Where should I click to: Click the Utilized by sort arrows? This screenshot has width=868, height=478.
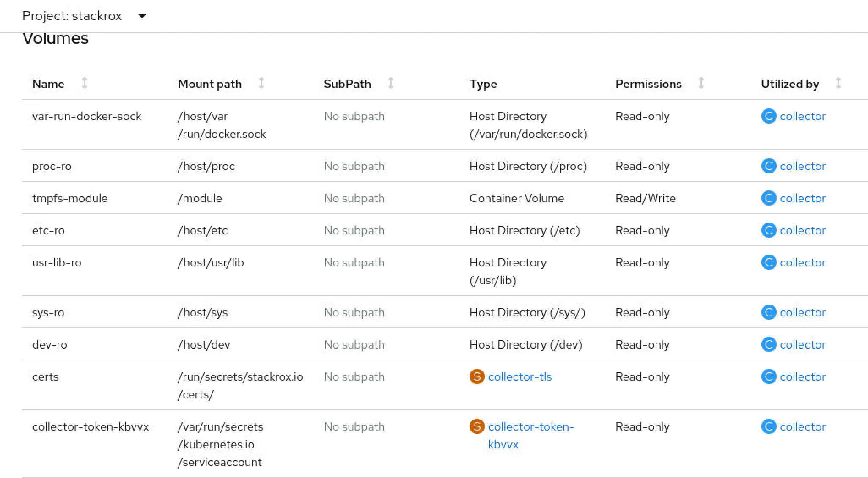pyautogui.click(x=838, y=83)
